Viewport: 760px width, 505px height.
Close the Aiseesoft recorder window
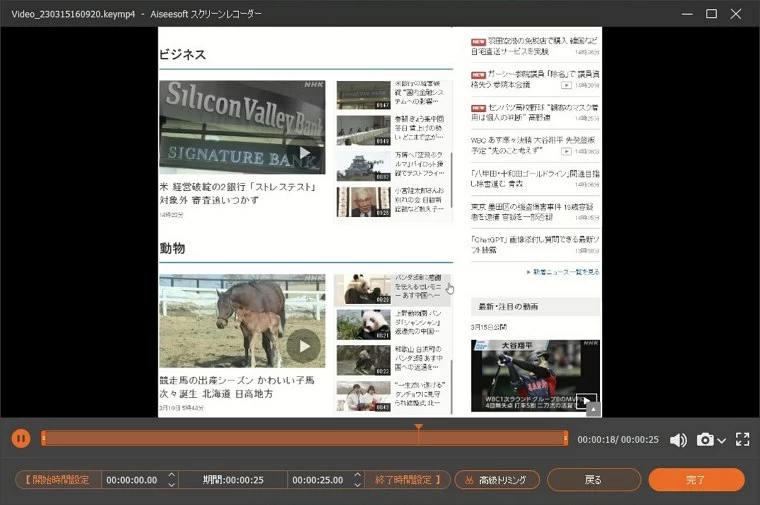click(x=735, y=14)
